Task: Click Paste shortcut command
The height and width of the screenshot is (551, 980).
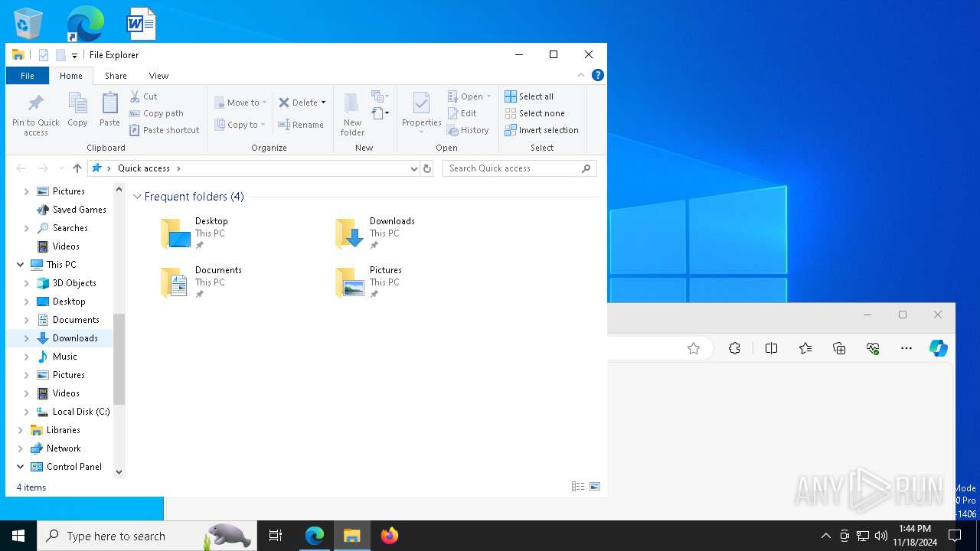Action: click(x=165, y=130)
